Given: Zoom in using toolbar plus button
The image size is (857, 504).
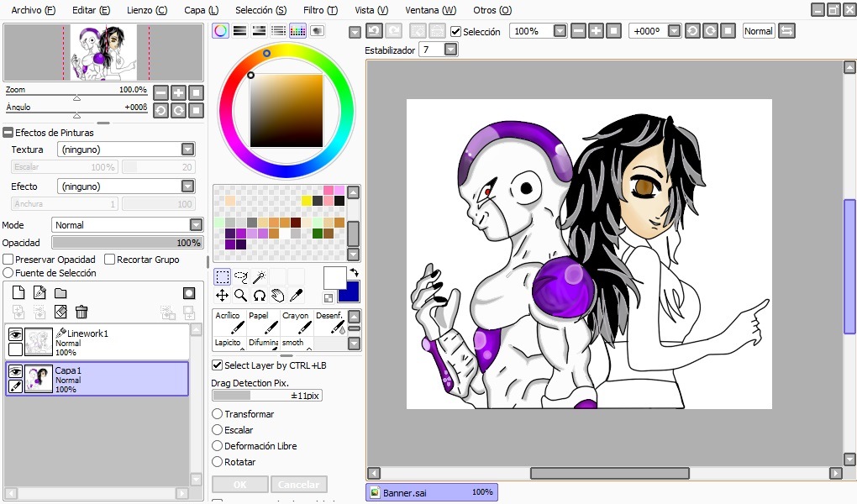Looking at the screenshot, I should [x=596, y=31].
